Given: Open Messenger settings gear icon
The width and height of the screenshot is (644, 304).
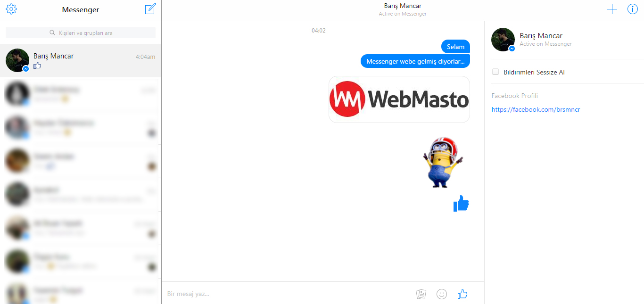Looking at the screenshot, I should point(11,9).
